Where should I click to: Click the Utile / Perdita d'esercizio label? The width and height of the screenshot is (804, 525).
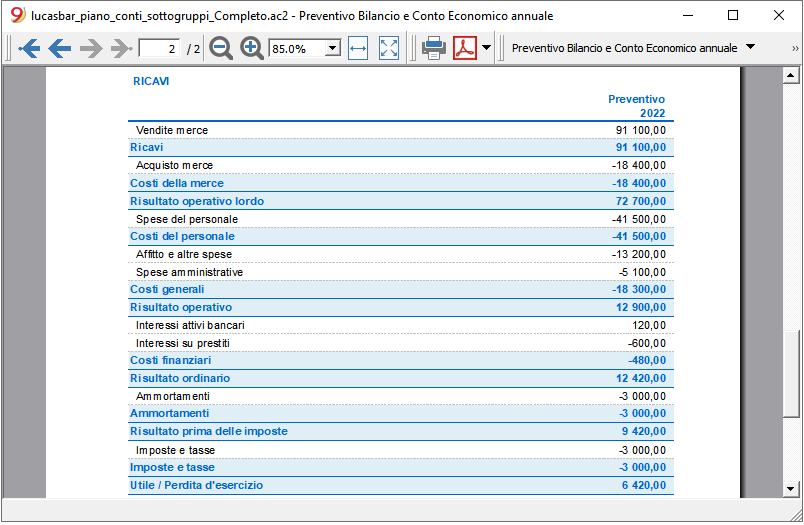[x=196, y=485]
